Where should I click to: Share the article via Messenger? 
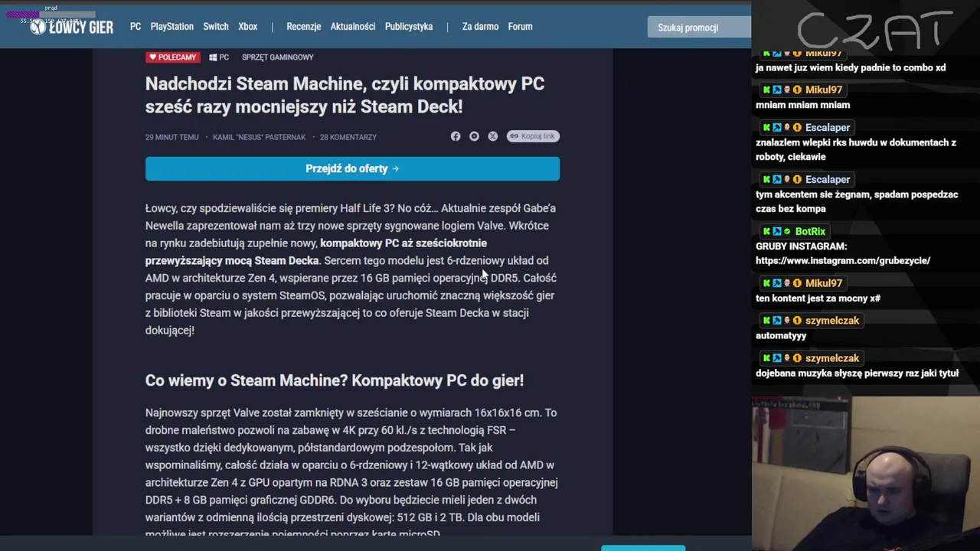click(x=474, y=136)
